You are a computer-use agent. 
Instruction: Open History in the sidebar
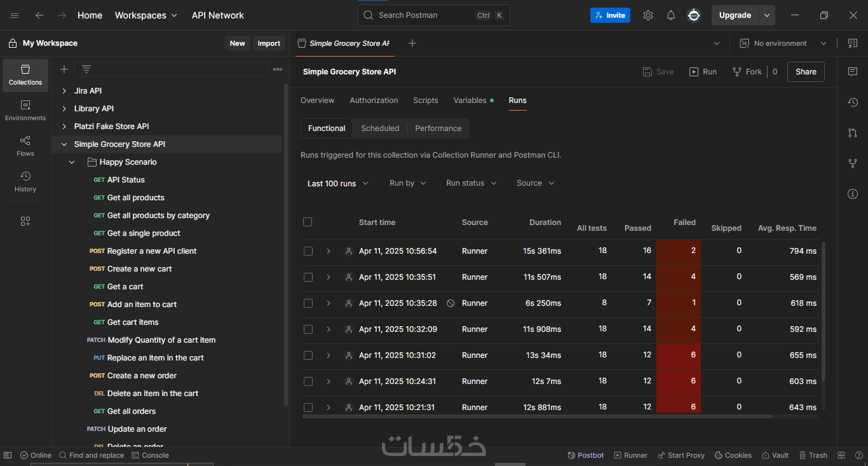coord(25,182)
